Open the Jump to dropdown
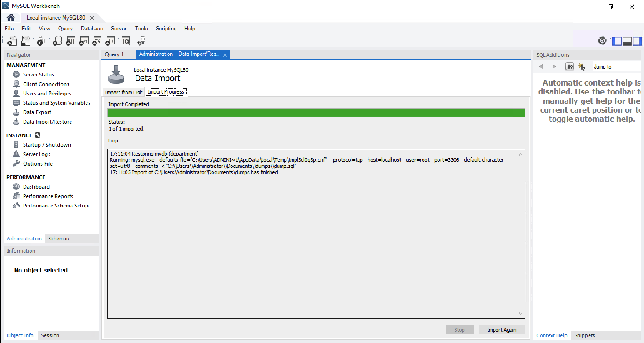The width and height of the screenshot is (644, 343). 616,67
